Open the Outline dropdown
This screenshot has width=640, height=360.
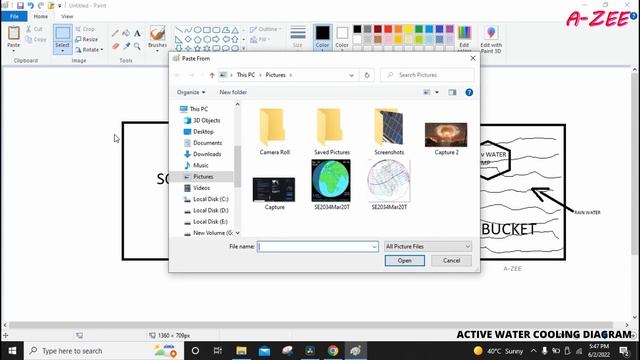tap(265, 29)
